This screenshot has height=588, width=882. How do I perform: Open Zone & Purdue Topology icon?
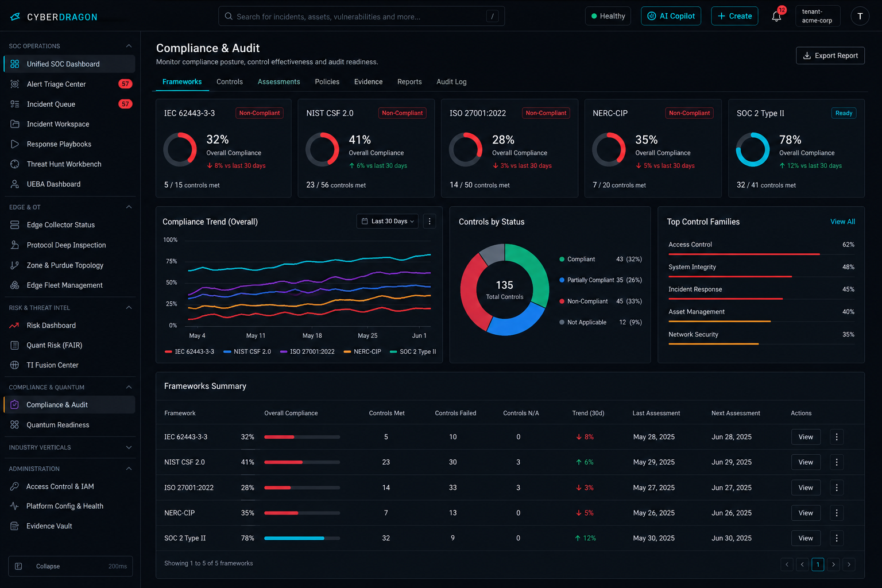15,265
